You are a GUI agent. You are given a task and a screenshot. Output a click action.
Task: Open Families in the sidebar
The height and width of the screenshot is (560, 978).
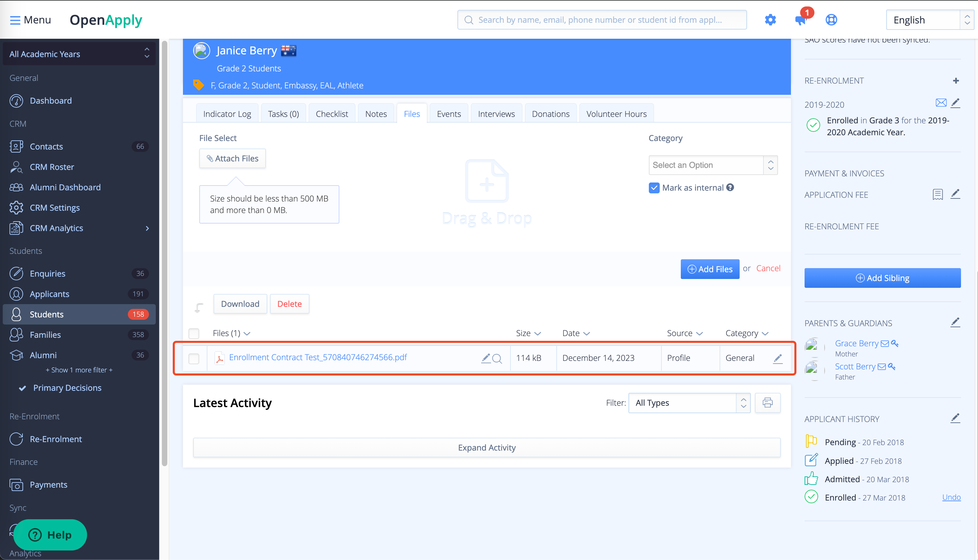[45, 335]
